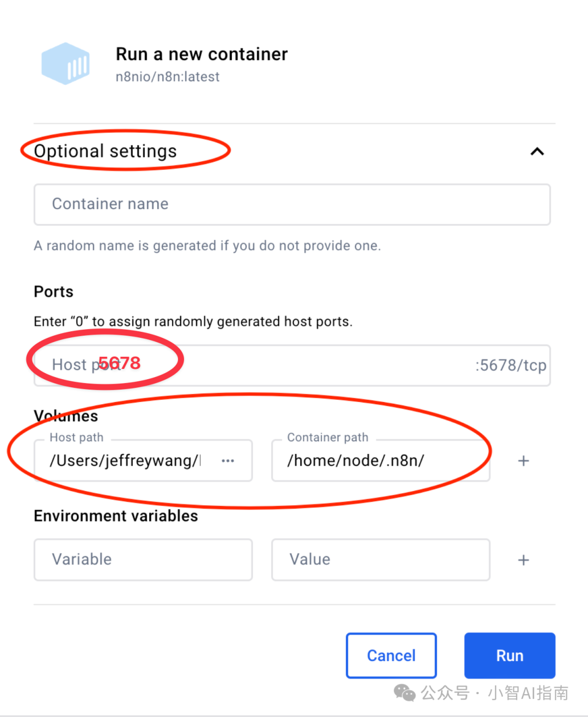This screenshot has height=717, width=588.
Task: Click the :5678/tcp container port label
Action: 510,365
